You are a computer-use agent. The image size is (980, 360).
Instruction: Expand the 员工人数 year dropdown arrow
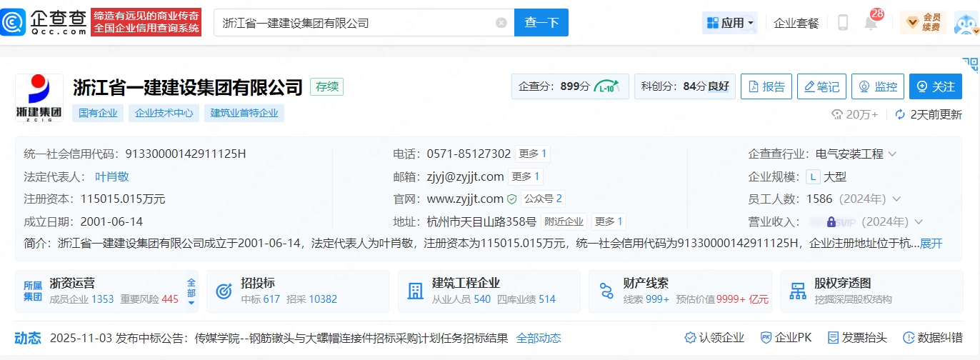click(x=896, y=199)
